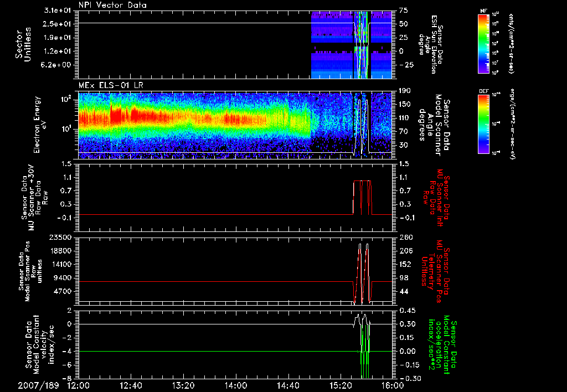The height and width of the screenshot is (392, 567).
Task: Click the 110 scanner angle tick
Action: pos(405,118)
